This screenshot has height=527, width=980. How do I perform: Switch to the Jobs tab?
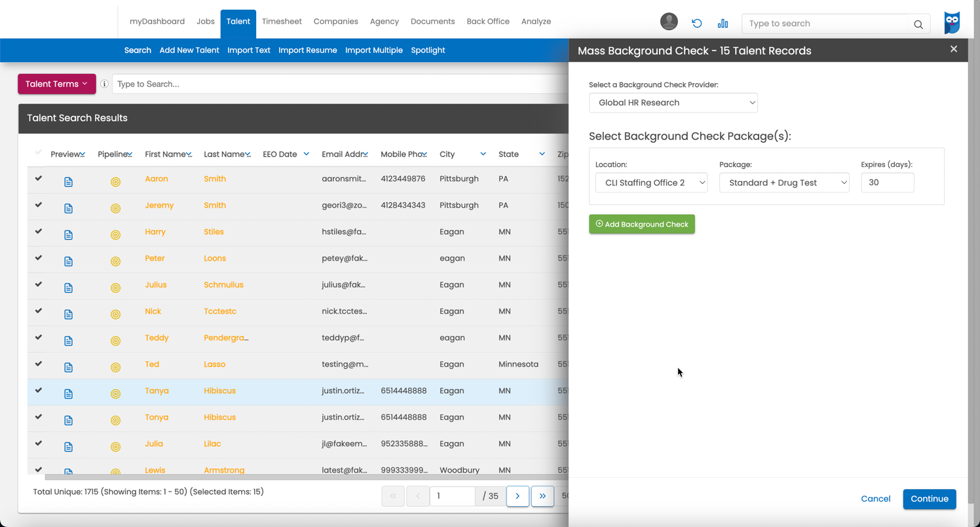coord(206,22)
